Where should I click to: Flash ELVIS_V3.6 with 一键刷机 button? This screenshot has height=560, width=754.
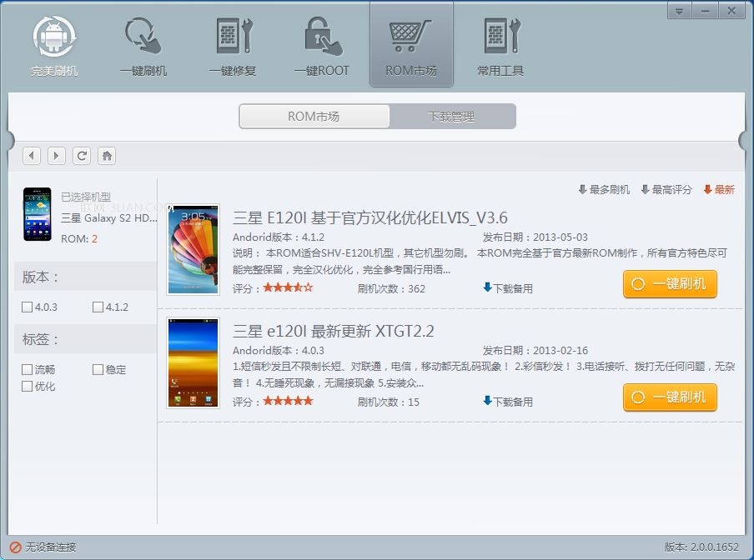[670, 284]
